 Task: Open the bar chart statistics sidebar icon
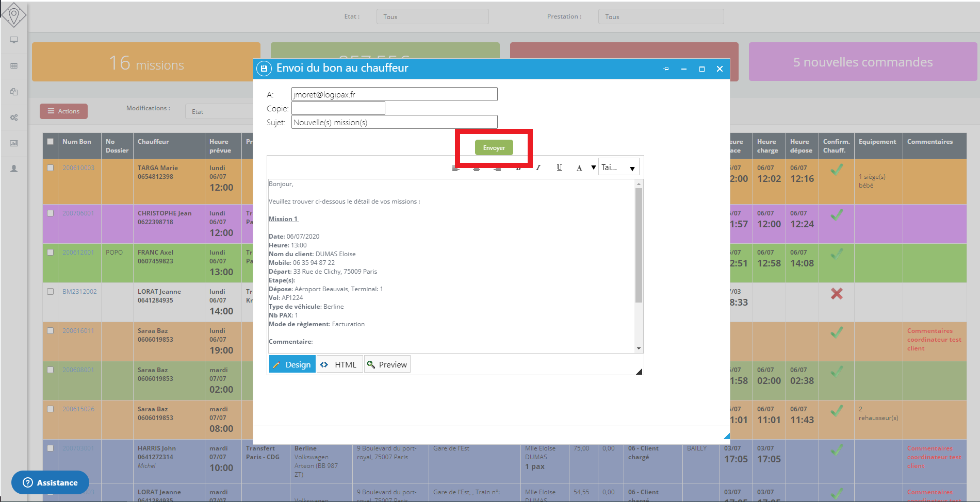pyautogui.click(x=14, y=143)
